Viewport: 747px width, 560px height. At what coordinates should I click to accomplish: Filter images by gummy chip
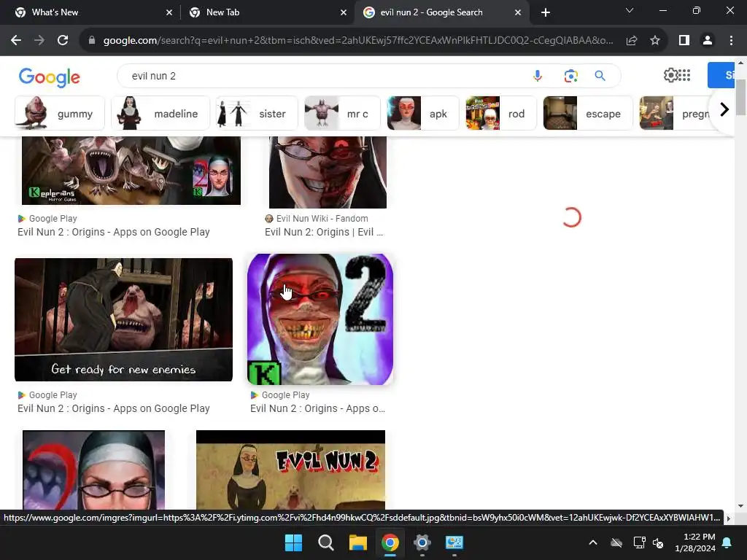tap(60, 113)
